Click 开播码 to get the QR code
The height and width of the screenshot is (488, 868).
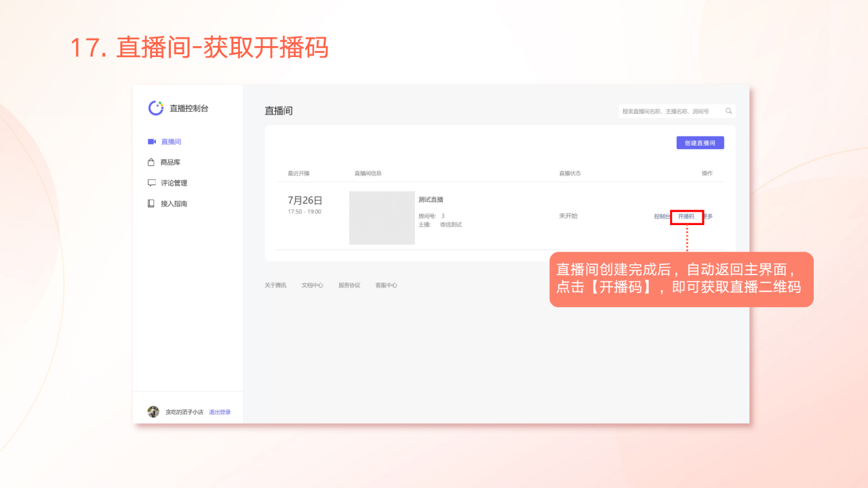686,216
